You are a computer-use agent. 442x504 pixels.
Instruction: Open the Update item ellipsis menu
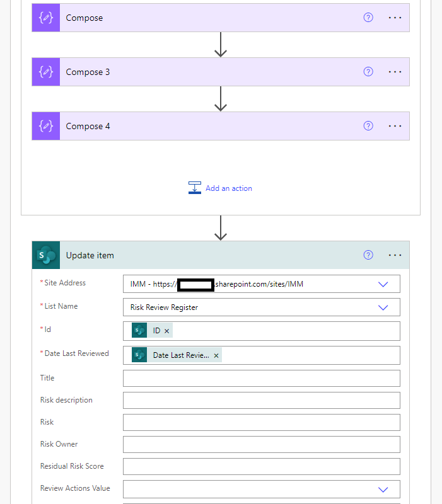click(395, 255)
